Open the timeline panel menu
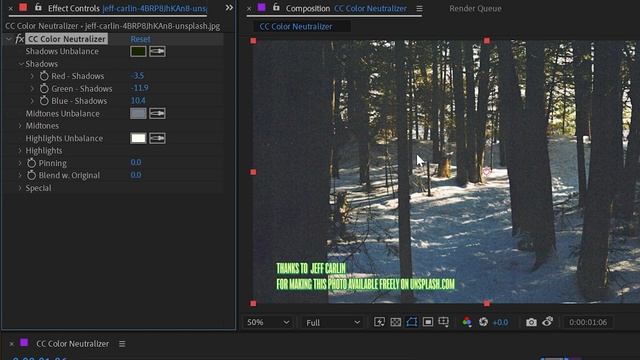This screenshot has width=640, height=360. pos(122,344)
